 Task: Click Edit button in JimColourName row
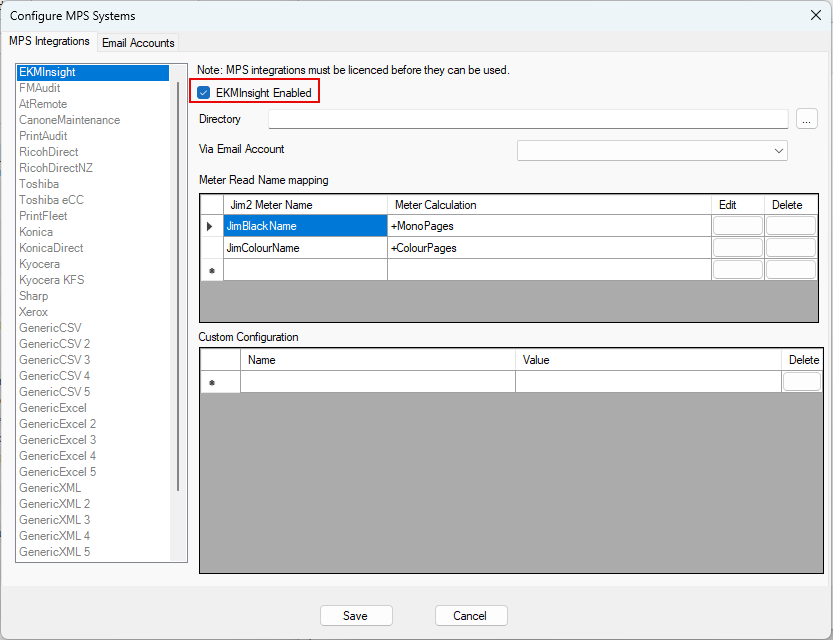(x=738, y=248)
